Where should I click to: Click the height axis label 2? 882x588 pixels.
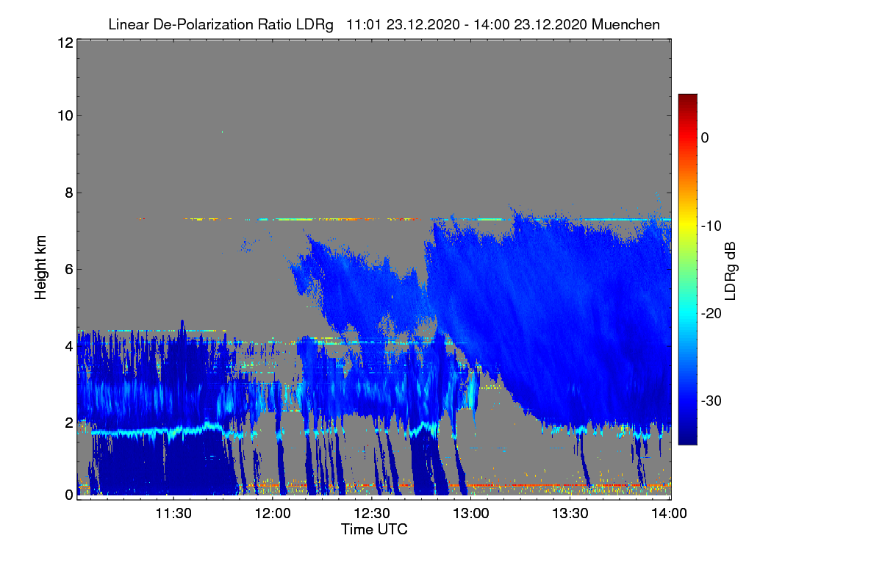pyautogui.click(x=68, y=422)
